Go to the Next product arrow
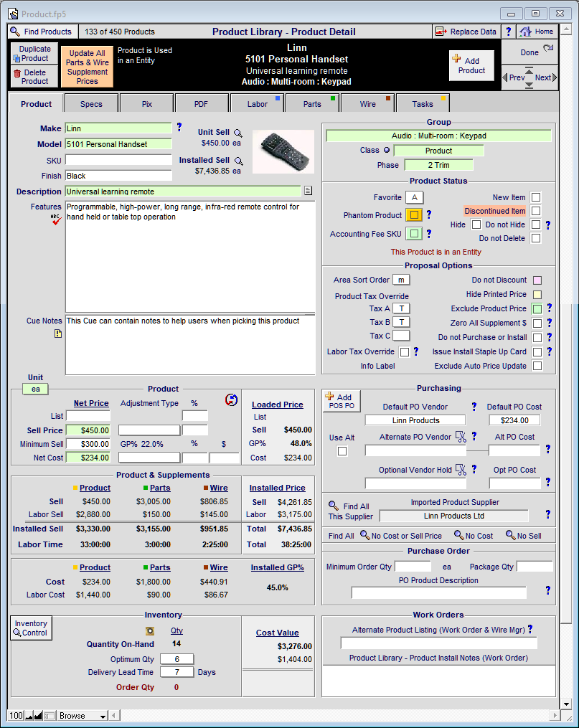 coord(545,77)
